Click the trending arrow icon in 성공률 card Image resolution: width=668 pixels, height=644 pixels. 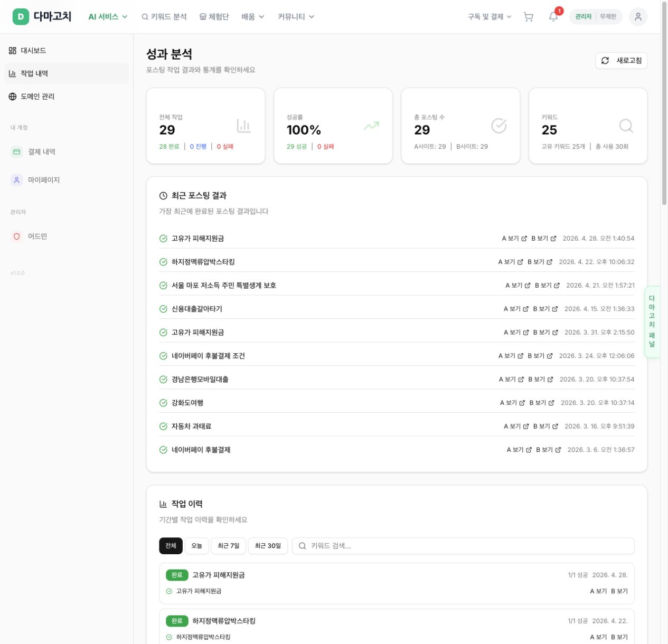pos(371,126)
